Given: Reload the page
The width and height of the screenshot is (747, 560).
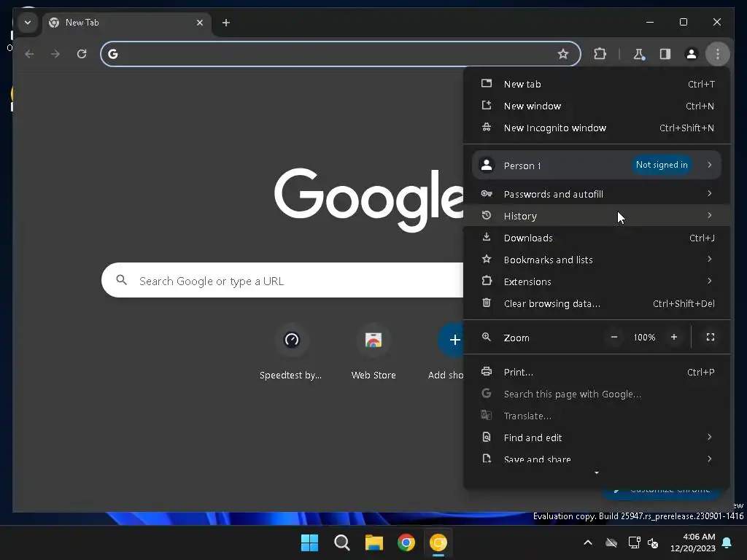Looking at the screenshot, I should 82,54.
